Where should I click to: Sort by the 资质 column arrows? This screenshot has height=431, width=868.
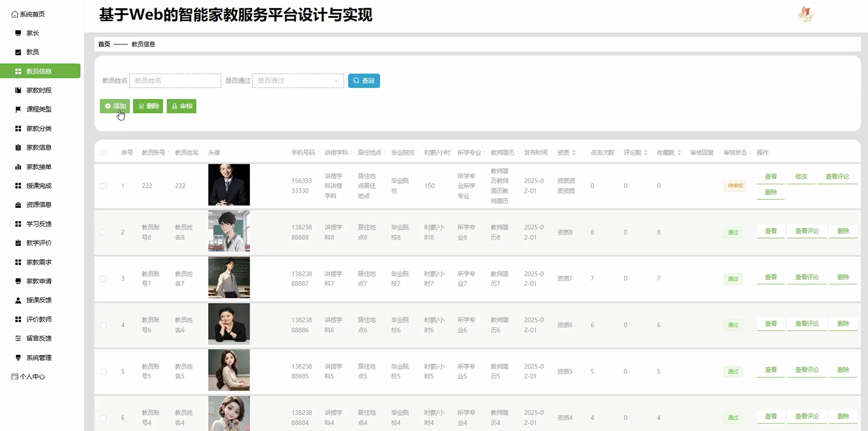(x=574, y=153)
